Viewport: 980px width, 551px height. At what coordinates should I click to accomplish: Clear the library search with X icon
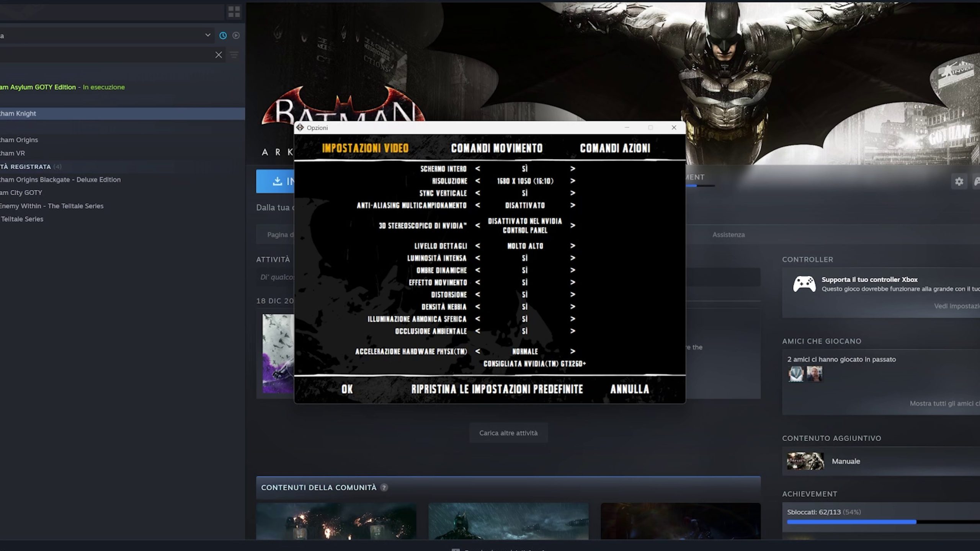coord(219,55)
